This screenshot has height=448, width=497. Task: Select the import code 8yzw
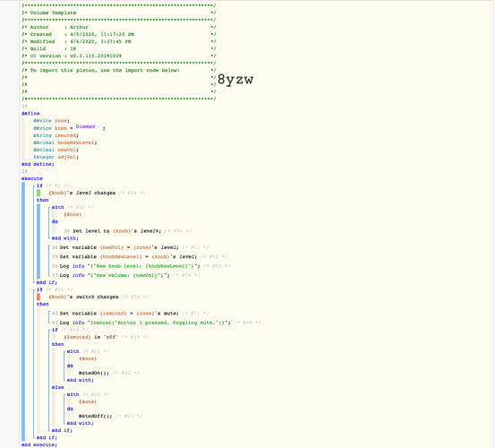click(x=236, y=80)
